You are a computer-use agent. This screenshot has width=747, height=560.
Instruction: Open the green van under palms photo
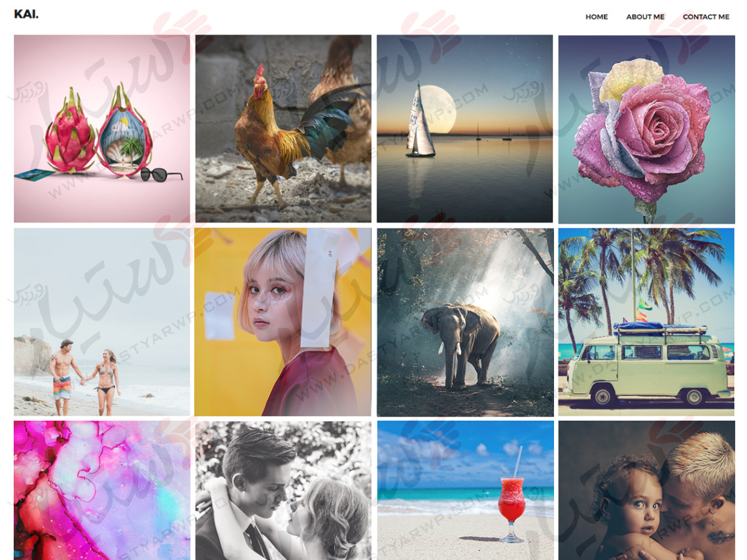coord(646,322)
